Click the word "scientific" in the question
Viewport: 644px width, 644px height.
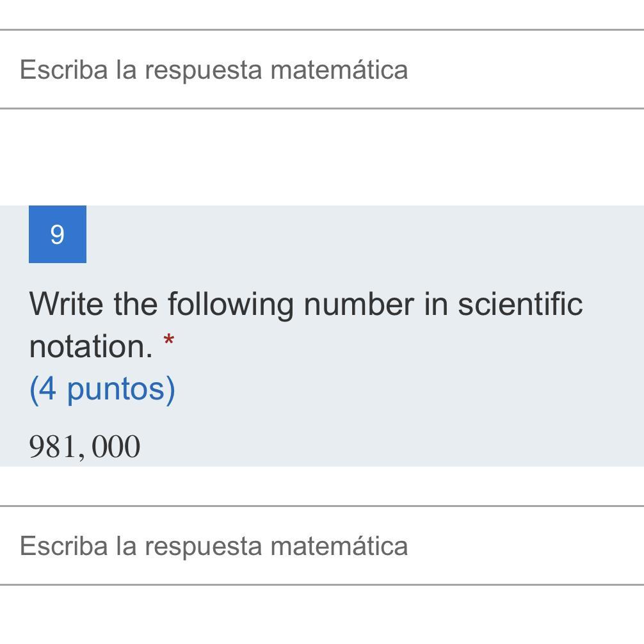coord(520,303)
